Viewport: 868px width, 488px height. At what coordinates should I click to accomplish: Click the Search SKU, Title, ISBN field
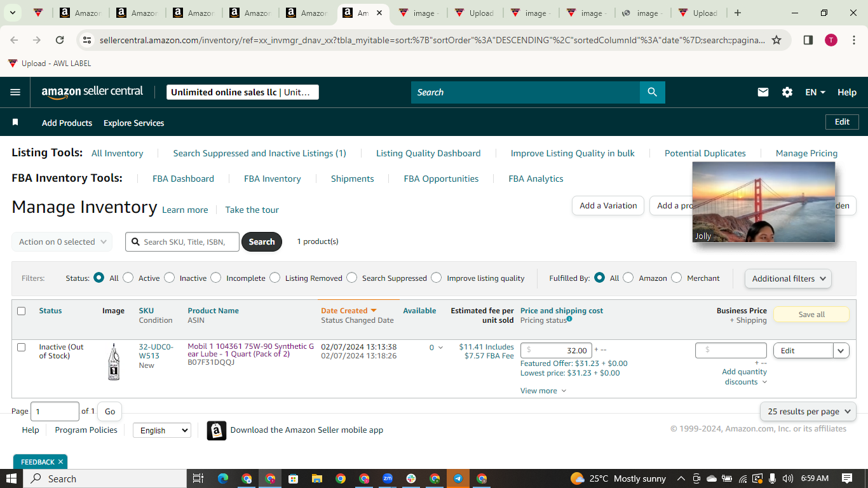click(182, 241)
